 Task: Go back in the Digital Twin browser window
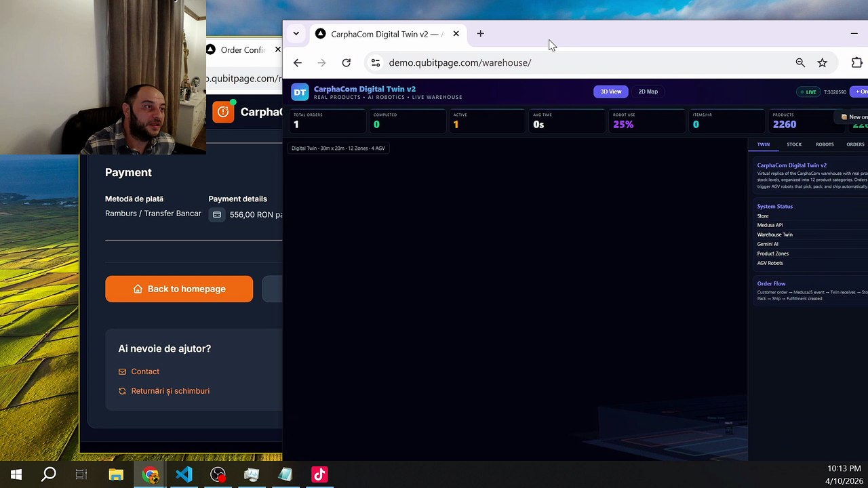point(298,62)
